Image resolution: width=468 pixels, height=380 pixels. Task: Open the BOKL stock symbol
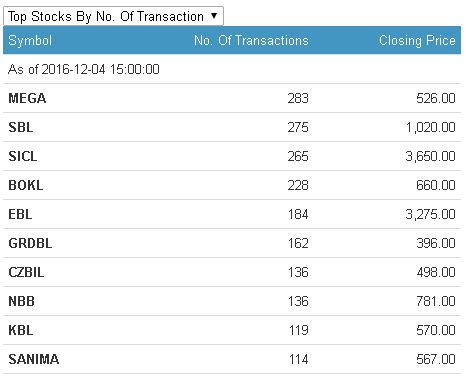pyautogui.click(x=26, y=185)
